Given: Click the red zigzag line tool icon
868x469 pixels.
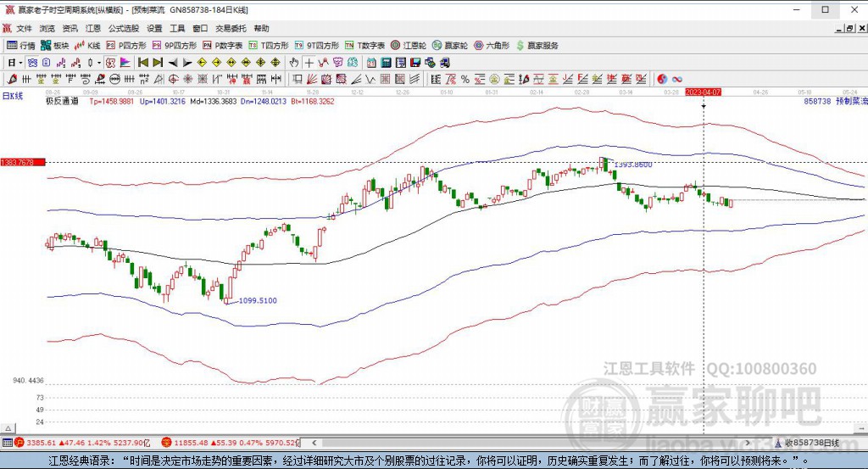Looking at the screenshot, I should click(x=323, y=63).
